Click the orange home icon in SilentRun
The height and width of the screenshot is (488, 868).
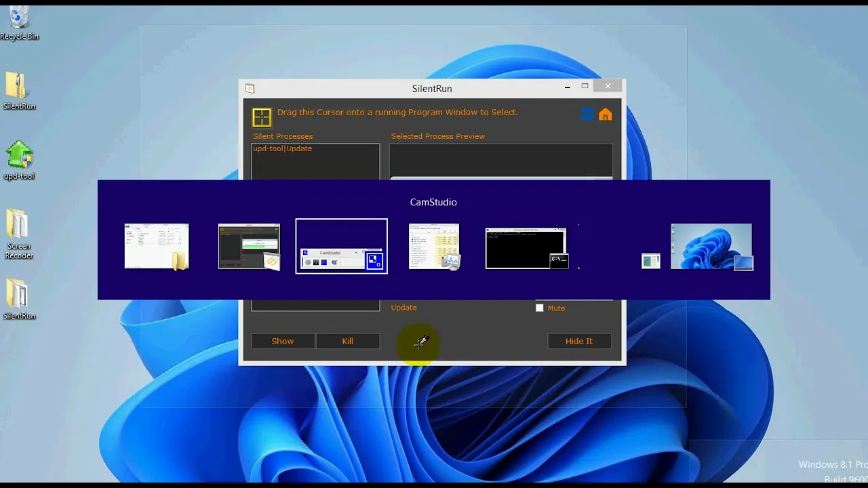point(606,115)
